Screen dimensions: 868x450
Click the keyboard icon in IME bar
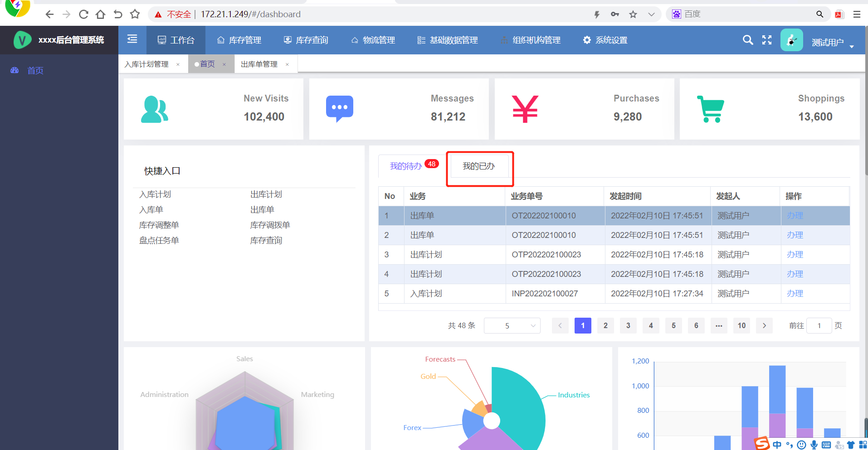(x=826, y=445)
